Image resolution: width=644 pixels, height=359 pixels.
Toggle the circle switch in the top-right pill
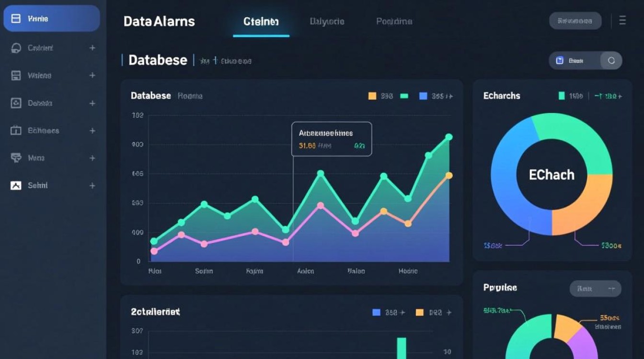pyautogui.click(x=611, y=61)
